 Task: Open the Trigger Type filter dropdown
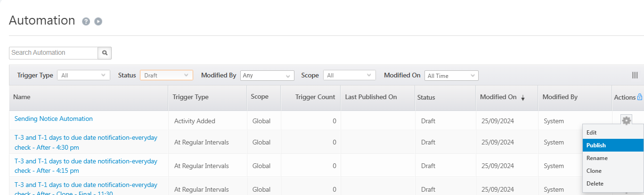click(83, 75)
